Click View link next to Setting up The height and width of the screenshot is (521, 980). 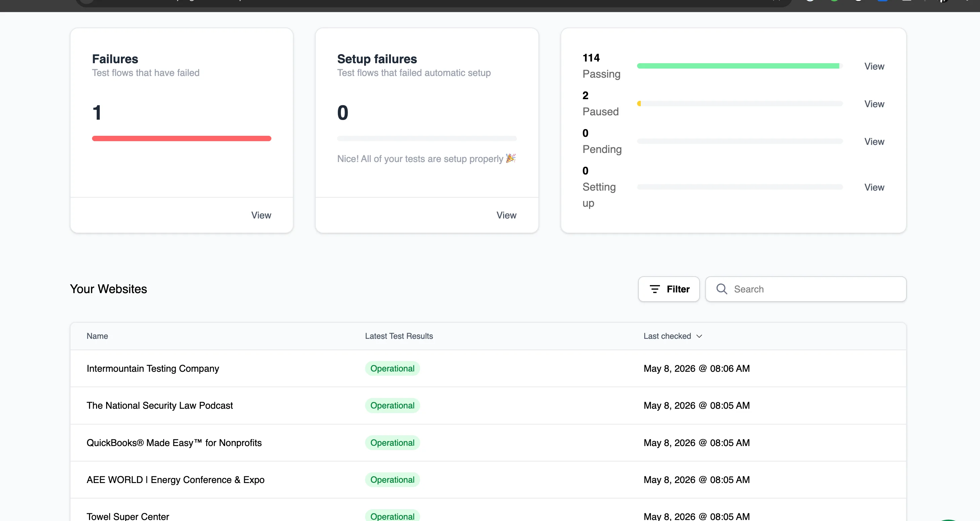coord(874,187)
